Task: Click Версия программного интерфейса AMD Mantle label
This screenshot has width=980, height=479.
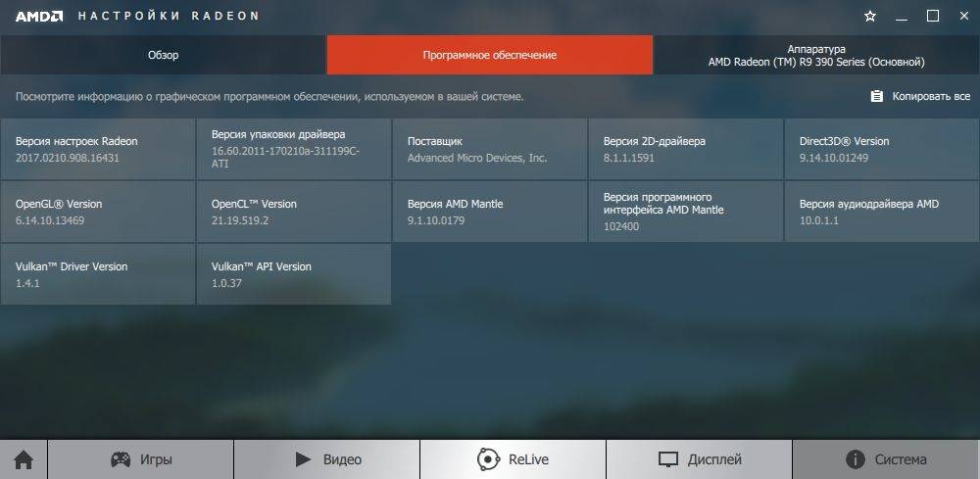Action: (663, 204)
